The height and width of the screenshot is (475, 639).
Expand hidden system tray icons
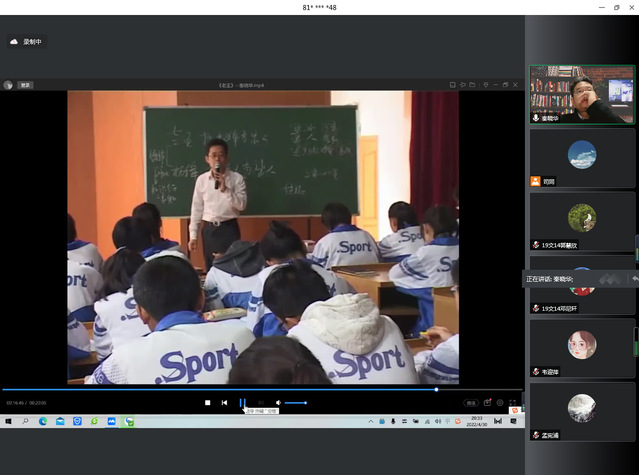pos(370,421)
